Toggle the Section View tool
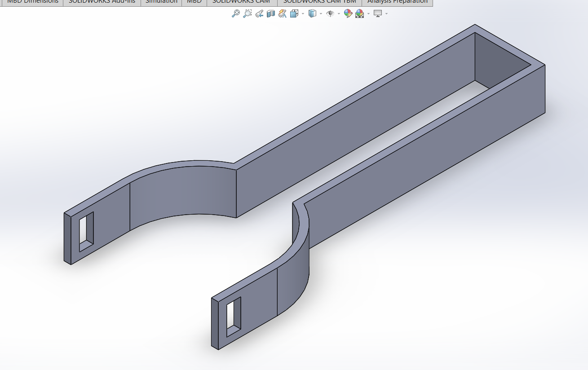The width and height of the screenshot is (588, 370). click(x=271, y=14)
